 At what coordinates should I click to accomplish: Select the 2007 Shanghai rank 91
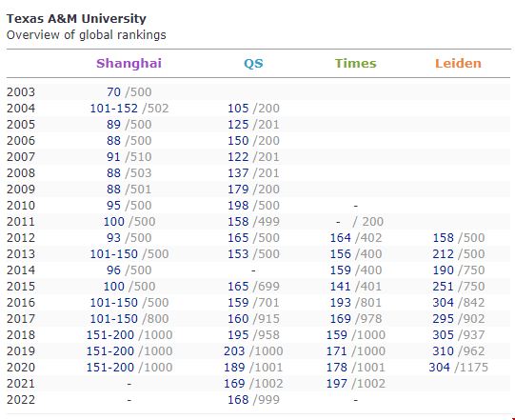pyautogui.click(x=113, y=157)
